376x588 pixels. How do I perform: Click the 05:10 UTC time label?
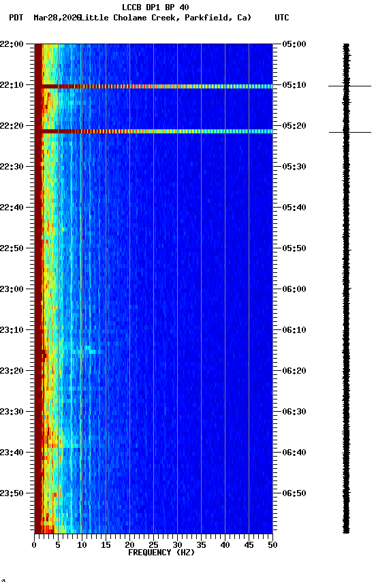point(294,85)
